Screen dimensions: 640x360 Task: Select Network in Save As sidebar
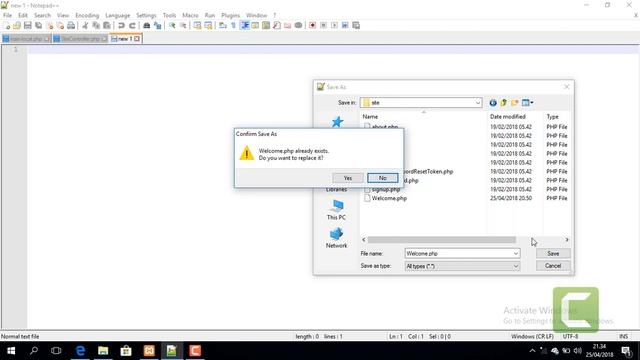pyautogui.click(x=336, y=238)
